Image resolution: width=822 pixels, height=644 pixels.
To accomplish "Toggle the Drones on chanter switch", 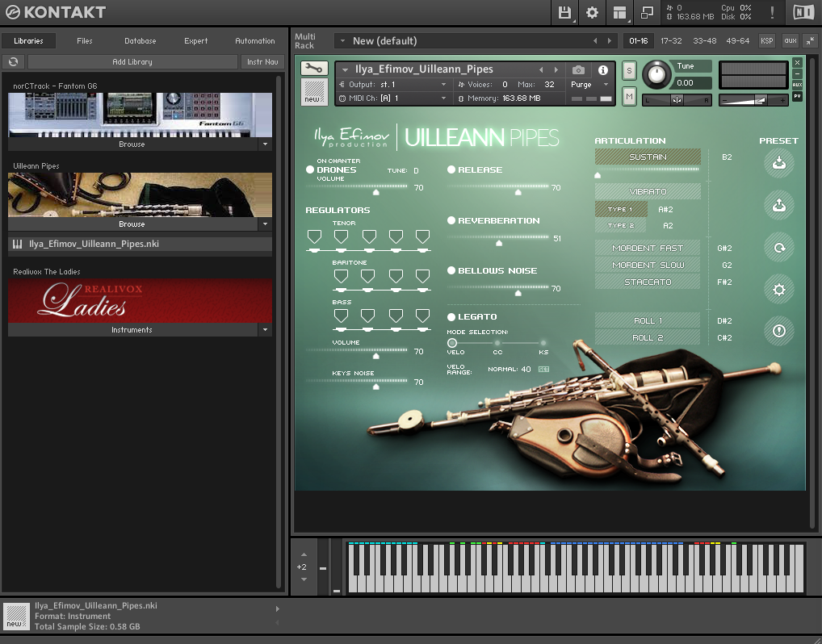I will point(310,169).
